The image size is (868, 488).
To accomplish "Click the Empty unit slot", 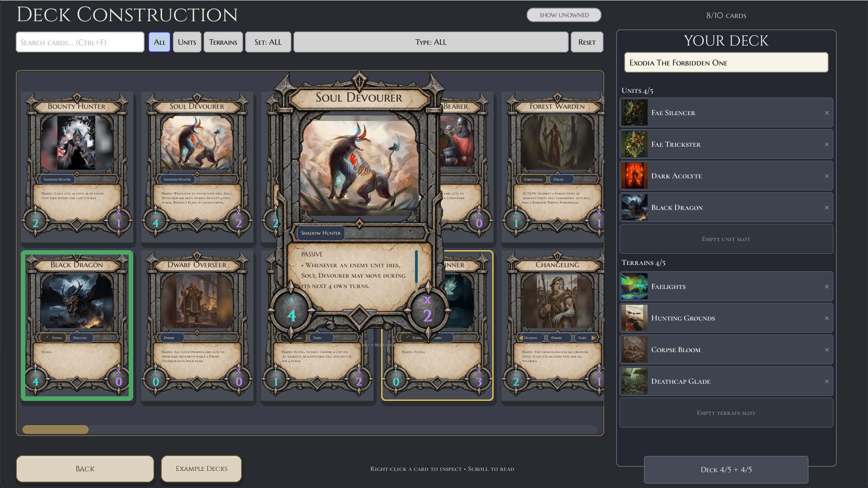I will [x=726, y=239].
